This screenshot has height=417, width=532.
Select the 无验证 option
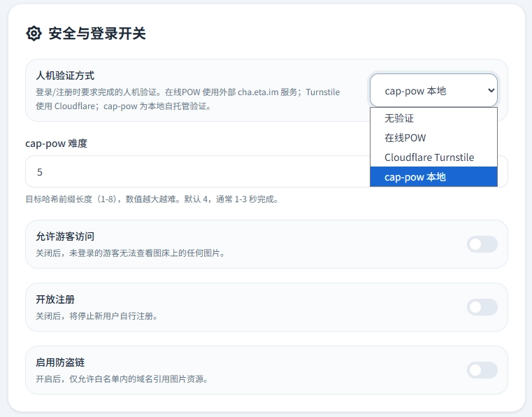(x=433, y=118)
